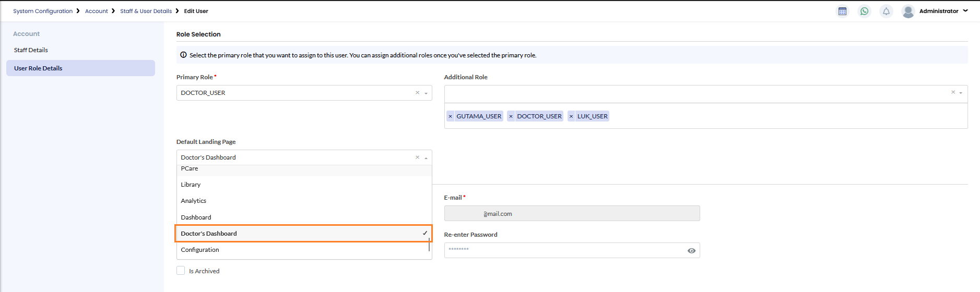The width and height of the screenshot is (980, 292).
Task: Open the calendar icon in header
Action: click(842, 11)
